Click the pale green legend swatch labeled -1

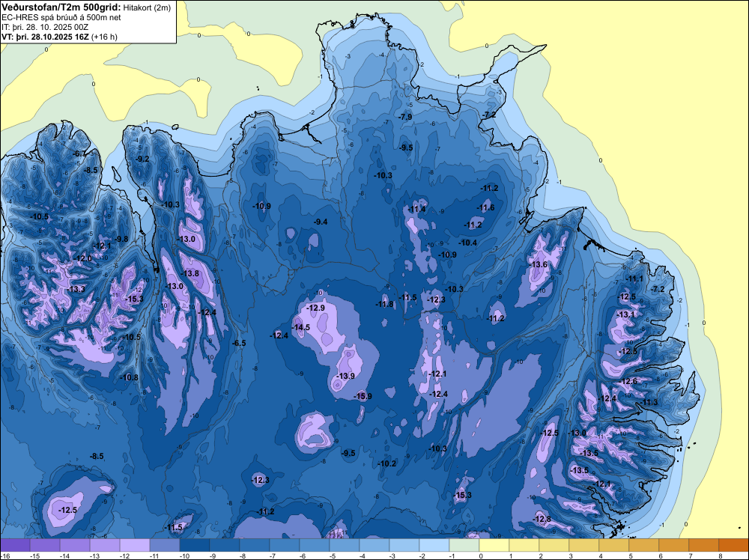click(x=464, y=545)
